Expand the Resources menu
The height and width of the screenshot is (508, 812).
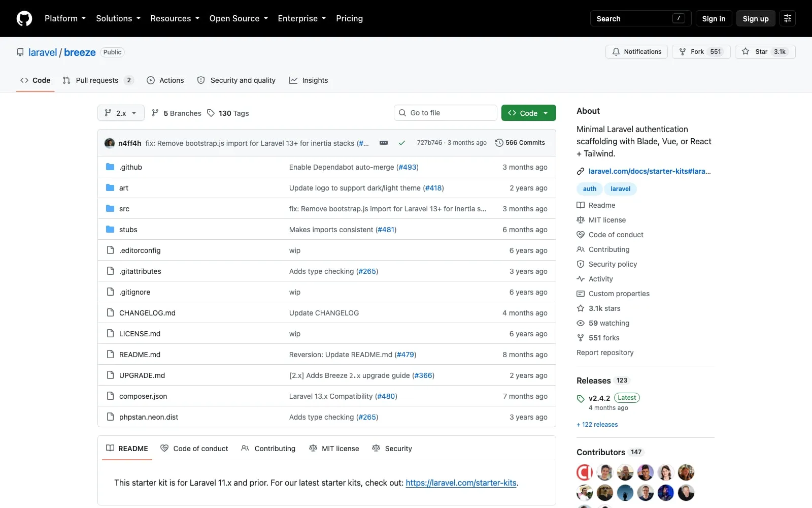tap(175, 18)
